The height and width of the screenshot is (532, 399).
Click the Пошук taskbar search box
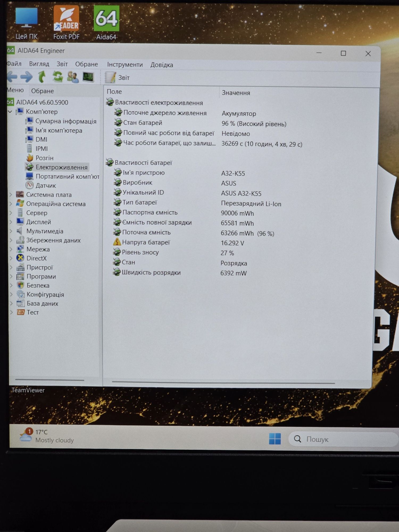(x=344, y=439)
